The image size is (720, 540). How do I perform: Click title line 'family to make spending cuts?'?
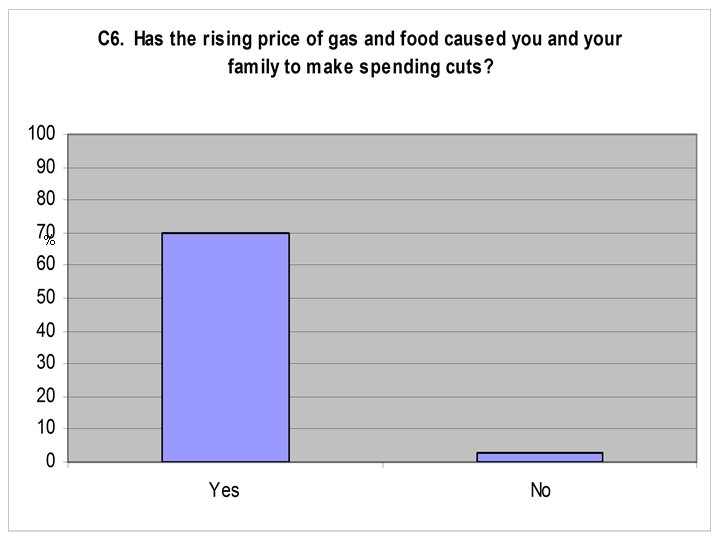click(359, 71)
